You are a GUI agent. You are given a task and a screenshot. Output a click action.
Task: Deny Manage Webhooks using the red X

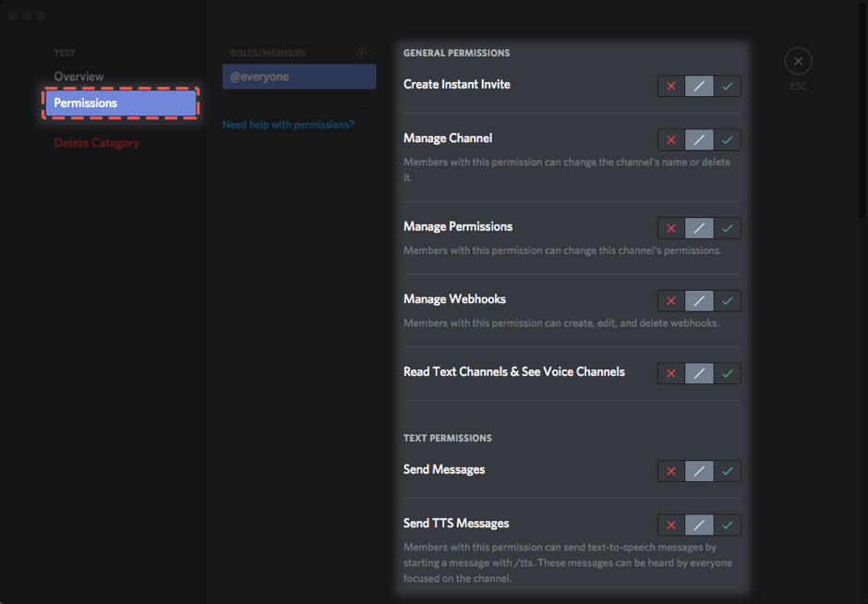[x=671, y=300]
